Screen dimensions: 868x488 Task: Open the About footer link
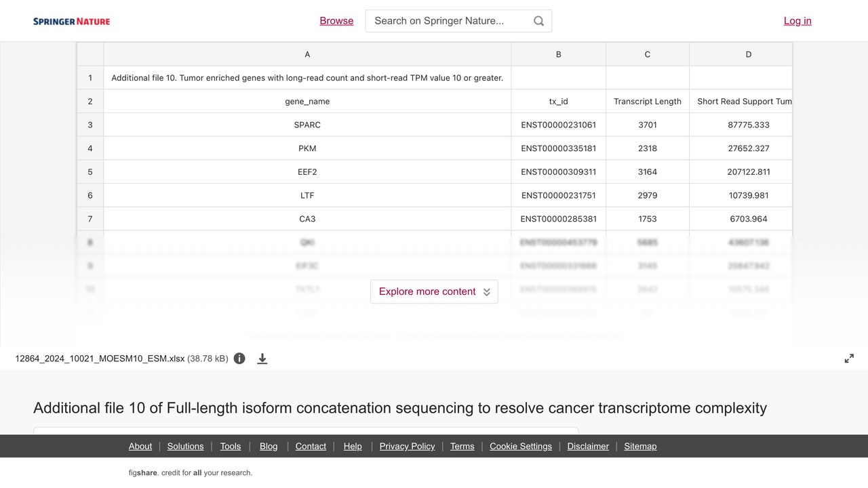140,446
